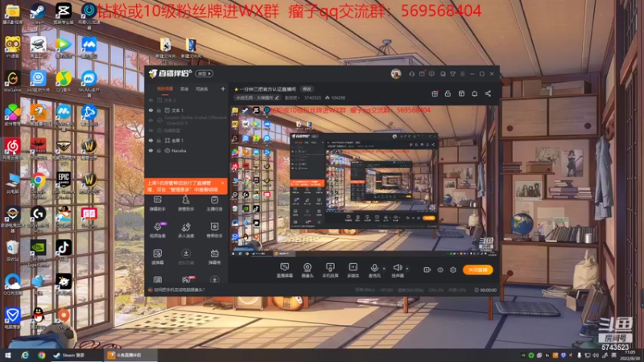The height and width of the screenshot is (362, 644).
Task: Open Chrome from the taskbar
Action: (x=42, y=356)
